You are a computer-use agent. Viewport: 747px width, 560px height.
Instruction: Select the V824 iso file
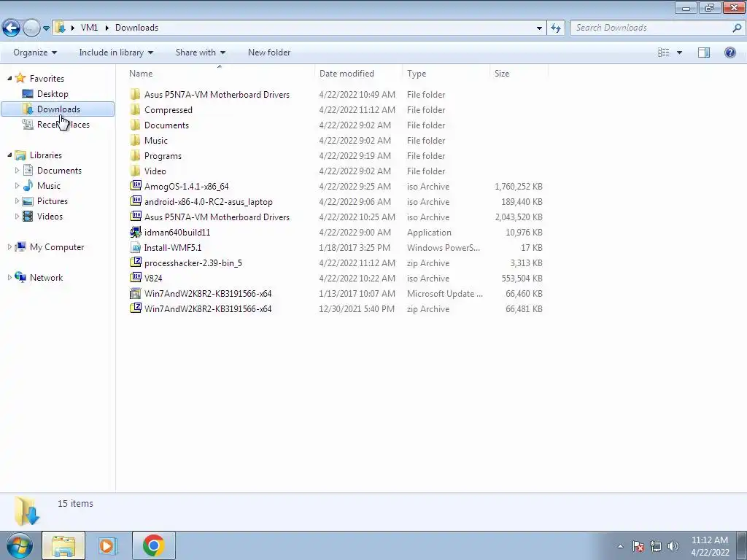[153, 278]
